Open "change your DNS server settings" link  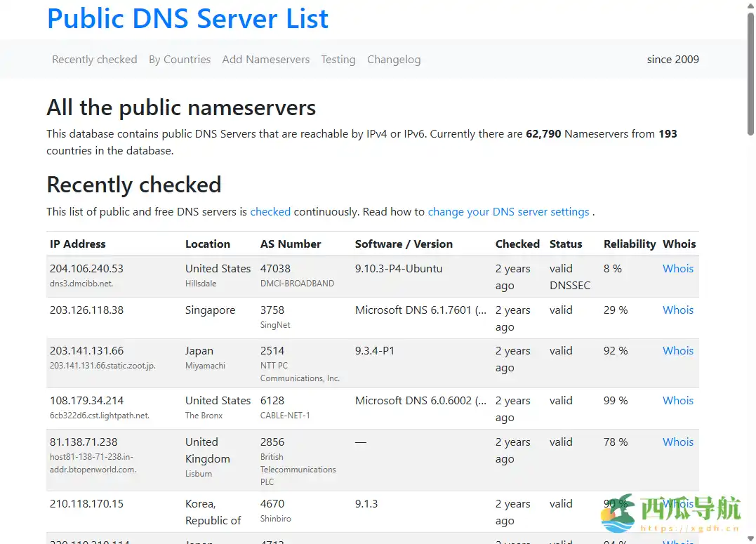point(510,211)
